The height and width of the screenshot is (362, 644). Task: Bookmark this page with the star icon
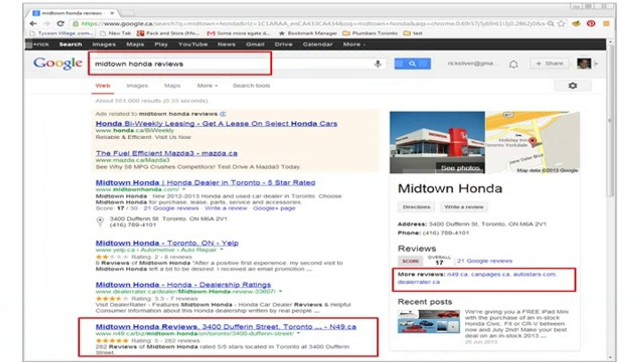click(561, 24)
